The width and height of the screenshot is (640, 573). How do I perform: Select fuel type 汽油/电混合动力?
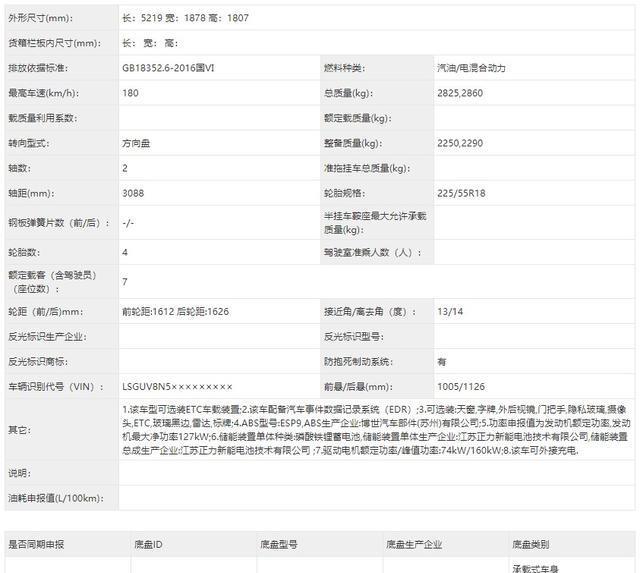click(471, 68)
